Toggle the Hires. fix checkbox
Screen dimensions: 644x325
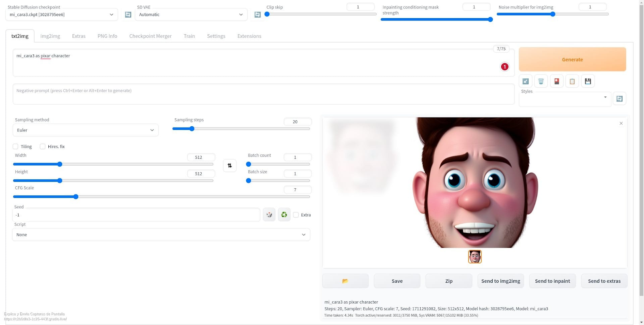click(x=43, y=146)
